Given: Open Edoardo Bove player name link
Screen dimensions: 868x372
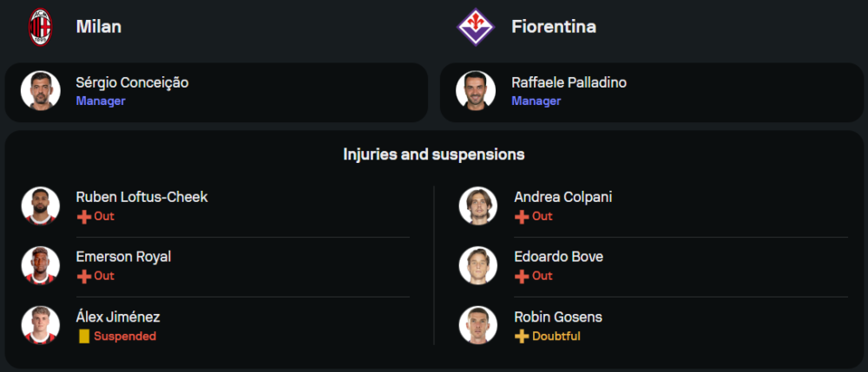Looking at the screenshot, I should click(559, 257).
